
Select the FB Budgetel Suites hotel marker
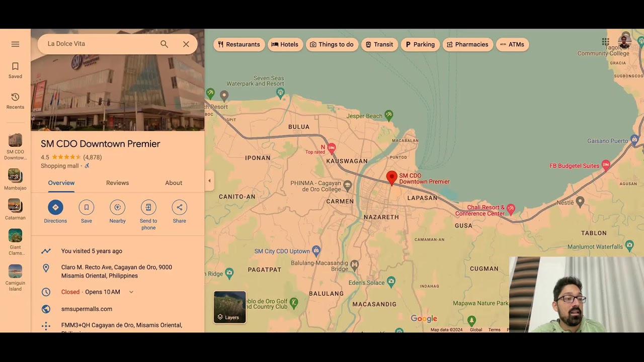(x=606, y=165)
